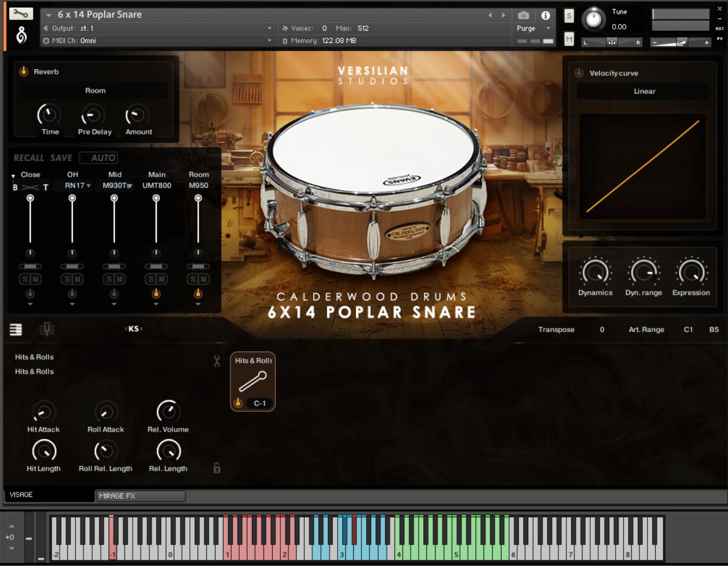
Task: Disable the Room mic power button
Action: point(198,294)
